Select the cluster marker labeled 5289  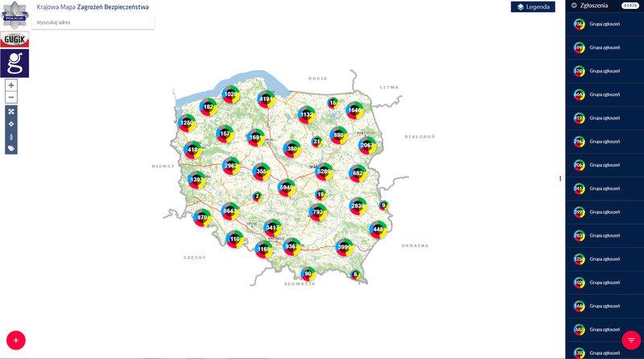click(x=324, y=171)
